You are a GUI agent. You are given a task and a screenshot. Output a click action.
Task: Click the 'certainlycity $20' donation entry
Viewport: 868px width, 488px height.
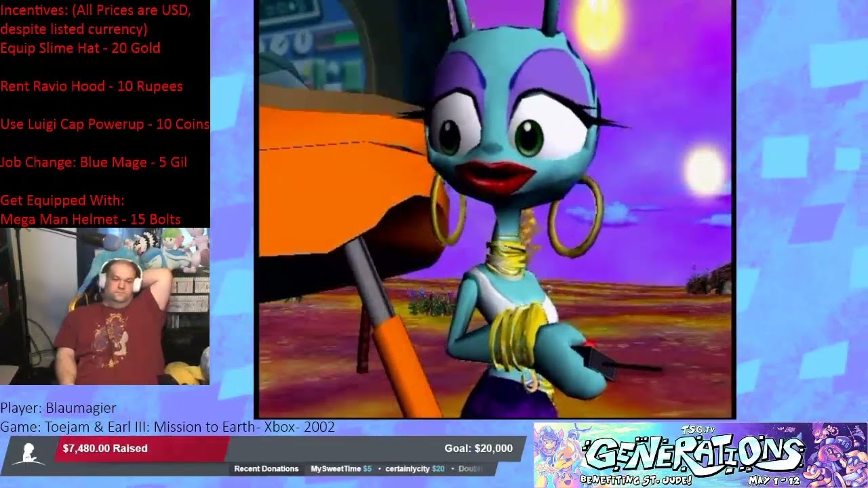415,469
